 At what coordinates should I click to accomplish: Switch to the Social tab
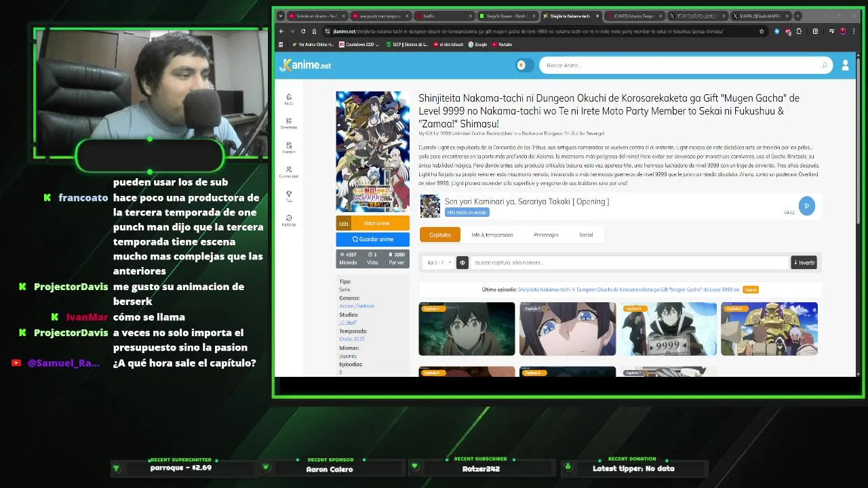pyautogui.click(x=586, y=235)
